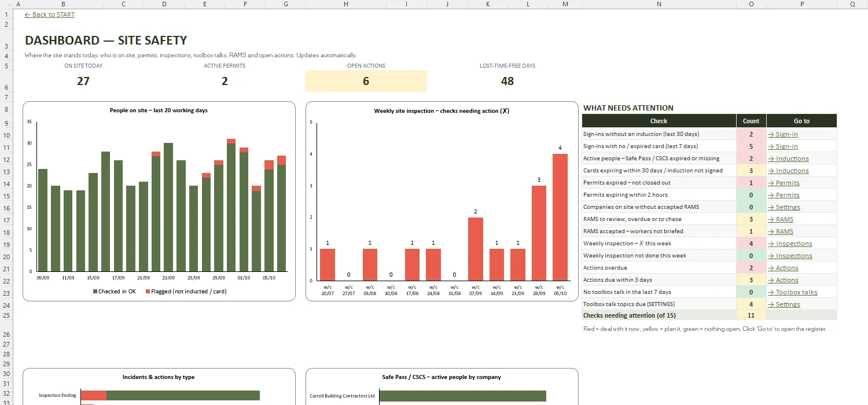Select column B header
The image size is (868, 405).
click(64, 4)
